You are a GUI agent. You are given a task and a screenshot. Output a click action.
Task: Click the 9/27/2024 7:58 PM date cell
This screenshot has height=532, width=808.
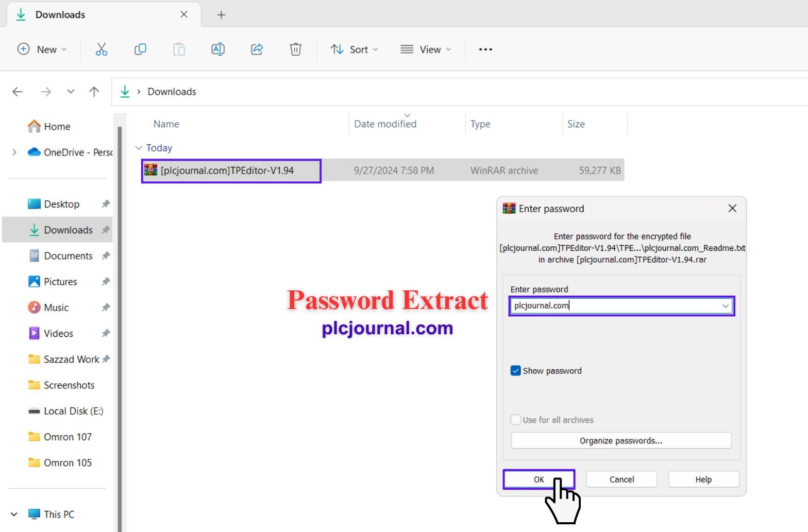(x=394, y=170)
